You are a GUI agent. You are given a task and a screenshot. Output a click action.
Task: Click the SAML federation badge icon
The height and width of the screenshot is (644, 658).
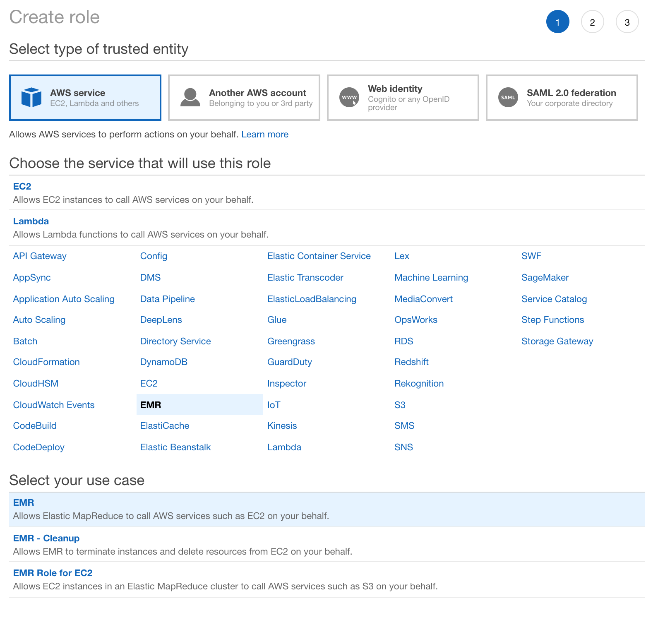coord(508,98)
